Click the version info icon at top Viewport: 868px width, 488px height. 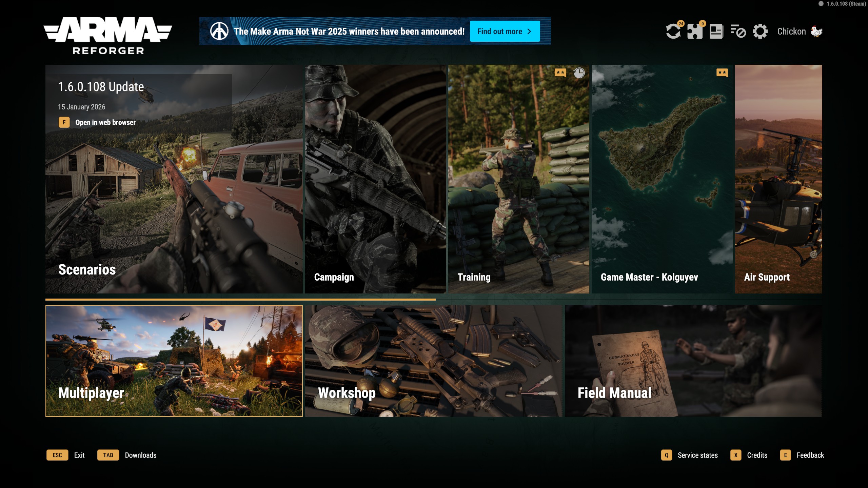[821, 4]
